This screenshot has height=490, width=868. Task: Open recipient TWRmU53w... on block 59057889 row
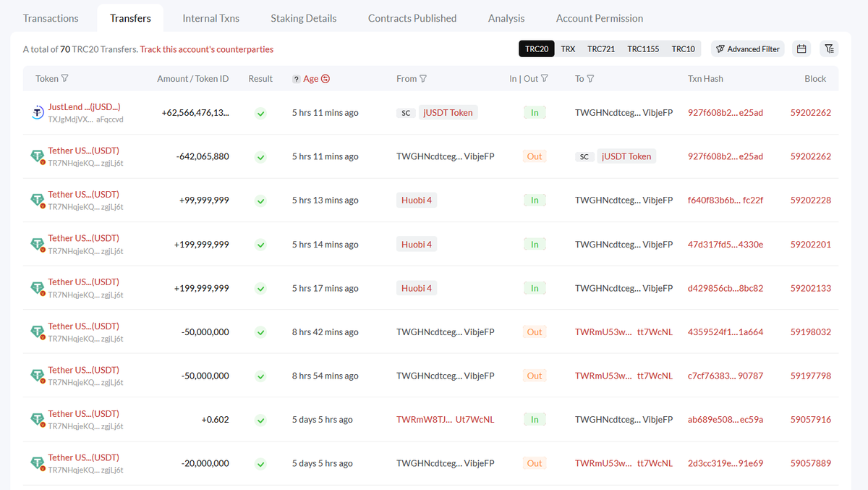[x=624, y=463]
